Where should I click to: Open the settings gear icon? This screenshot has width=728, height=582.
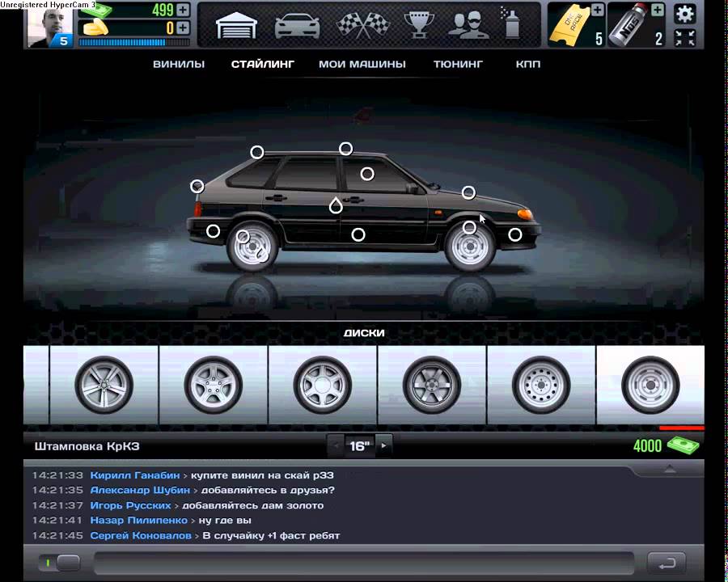(685, 14)
